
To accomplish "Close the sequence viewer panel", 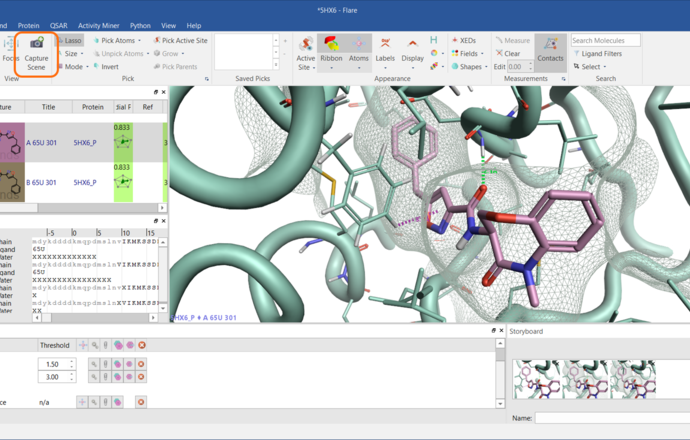I will click(164, 221).
